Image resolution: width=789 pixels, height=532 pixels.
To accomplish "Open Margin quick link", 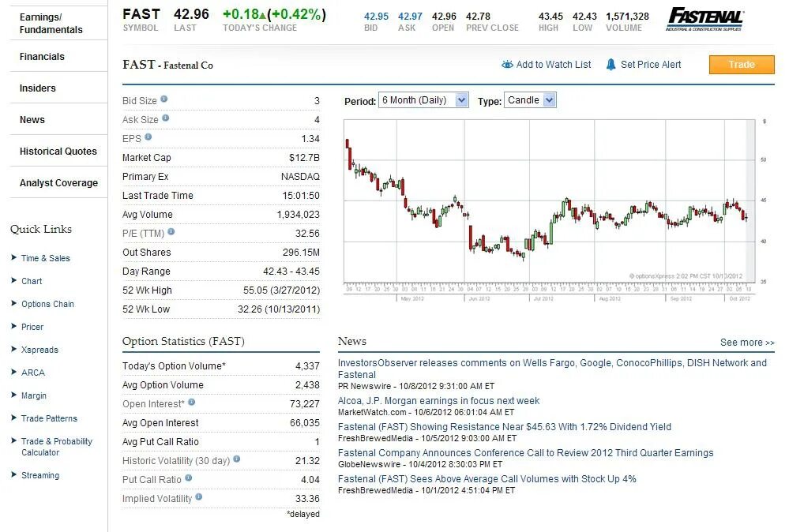I will point(33,395).
